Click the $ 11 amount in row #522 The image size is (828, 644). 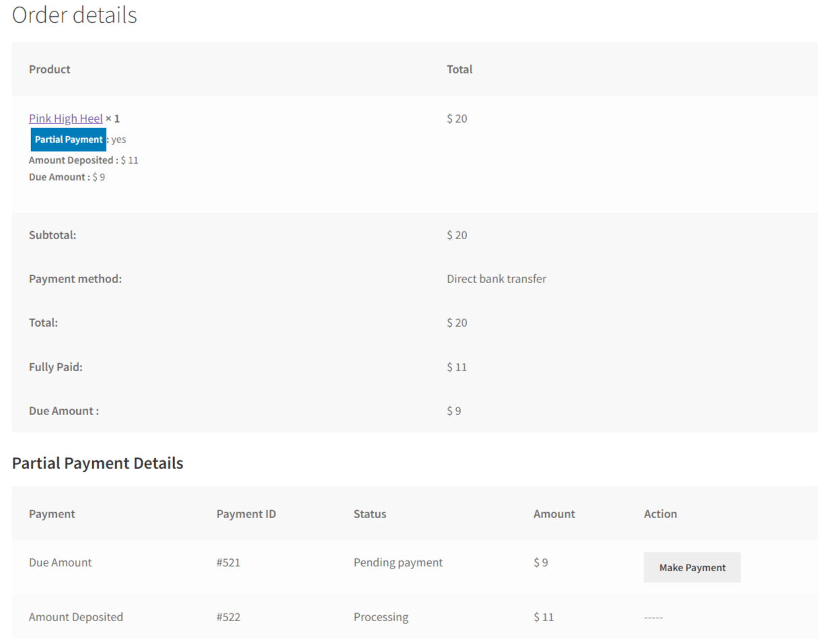[544, 617]
